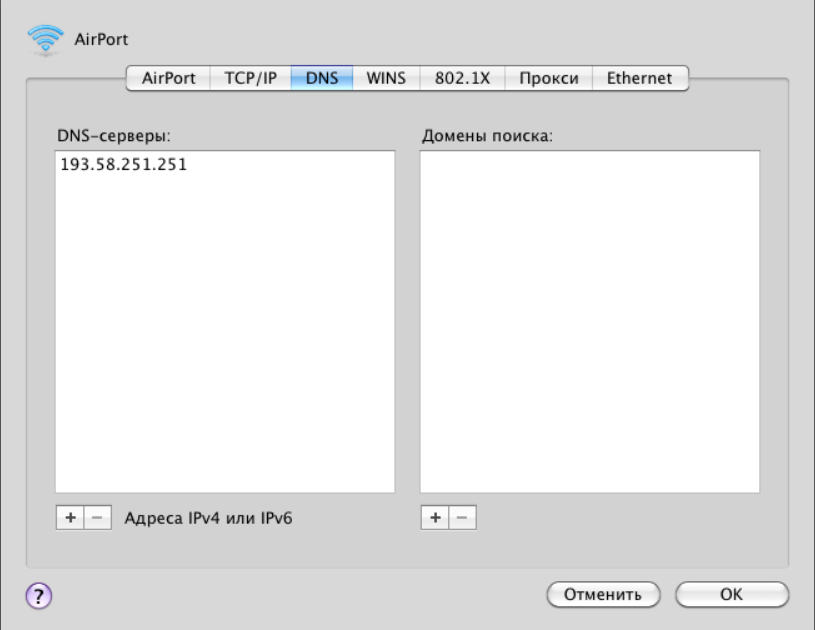The width and height of the screenshot is (815, 630).
Task: Add a search domain with plus button
Action: tap(434, 518)
